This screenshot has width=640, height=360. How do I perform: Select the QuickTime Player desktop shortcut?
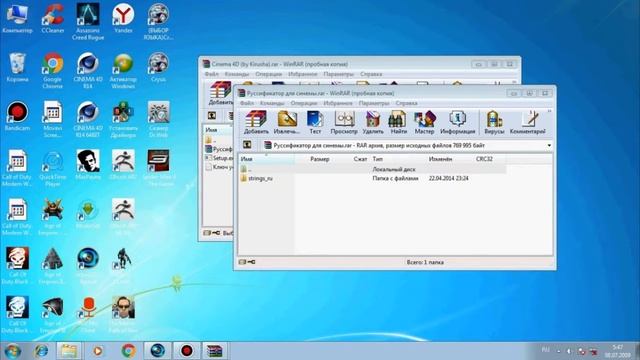[53, 169]
